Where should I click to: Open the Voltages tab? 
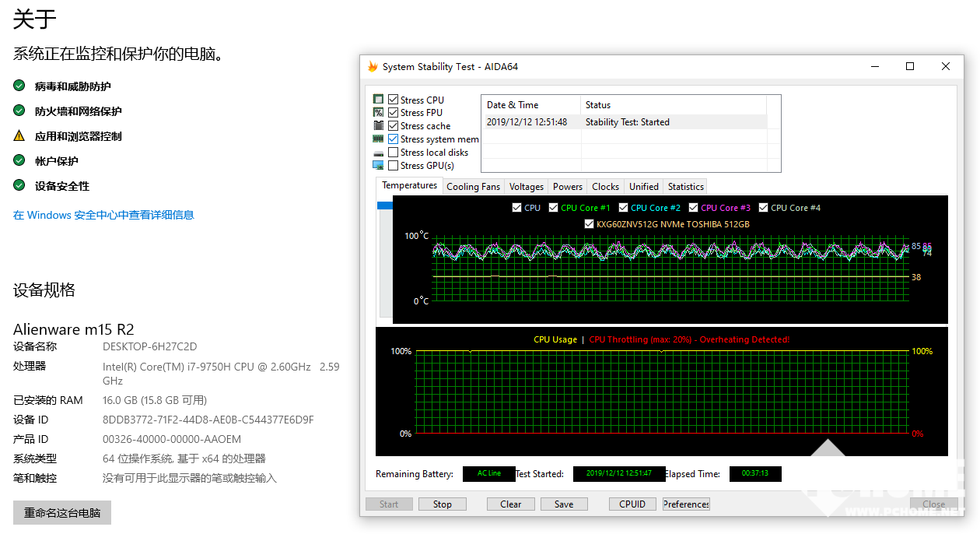coord(527,187)
